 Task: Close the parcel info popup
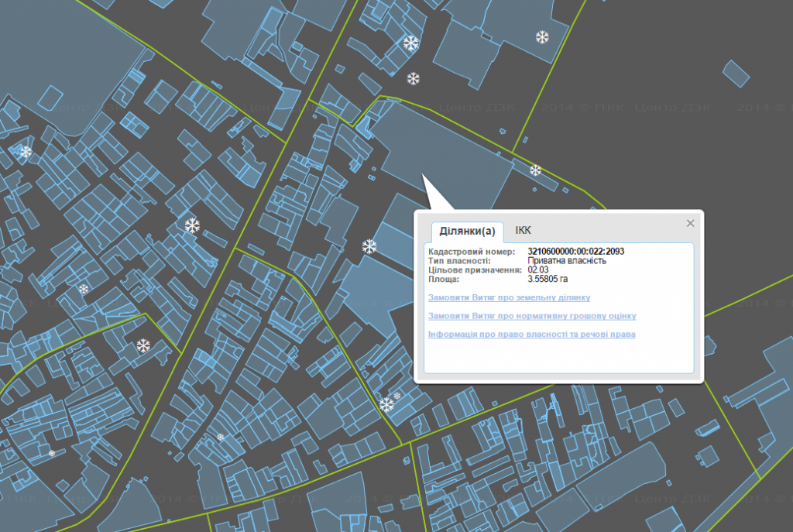click(691, 223)
